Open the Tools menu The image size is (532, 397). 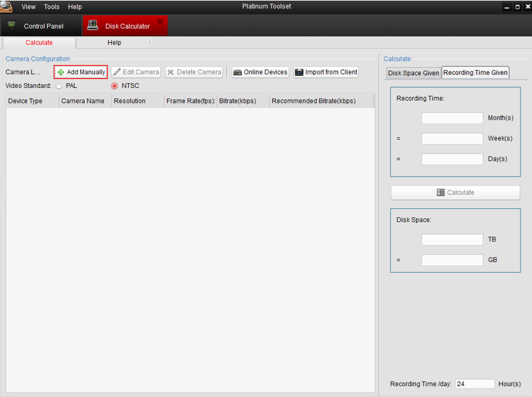pos(52,7)
